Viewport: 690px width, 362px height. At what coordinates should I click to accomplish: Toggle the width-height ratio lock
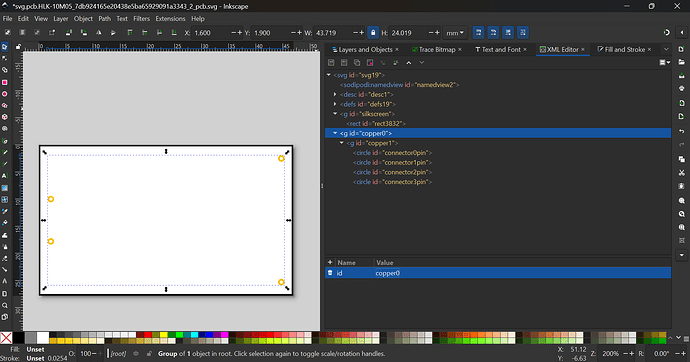(373, 33)
